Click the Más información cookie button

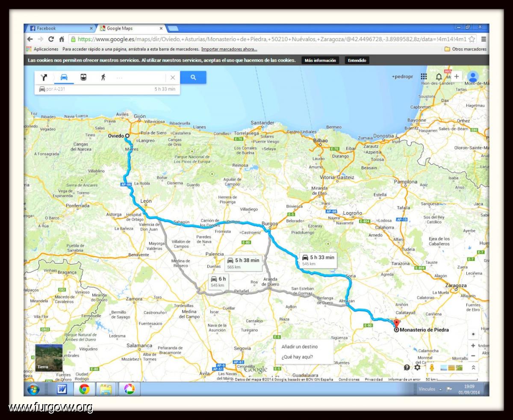pyautogui.click(x=320, y=60)
